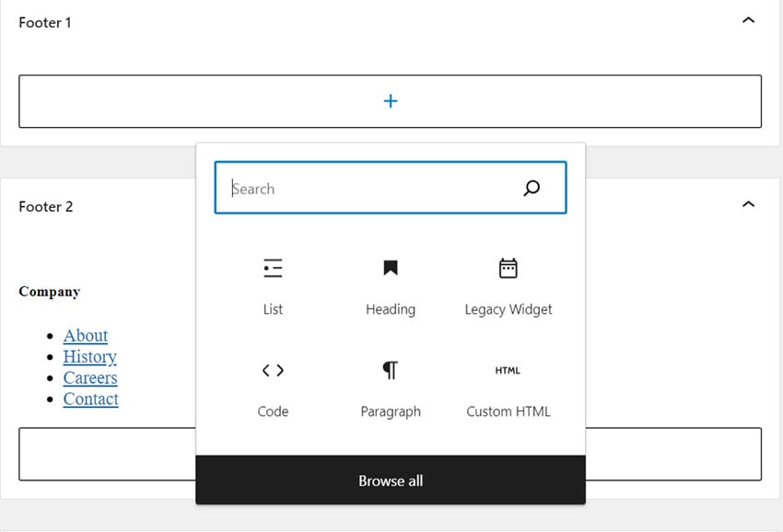Click the magnifier icon in the search box
The width and height of the screenshot is (783, 532).
point(532,189)
